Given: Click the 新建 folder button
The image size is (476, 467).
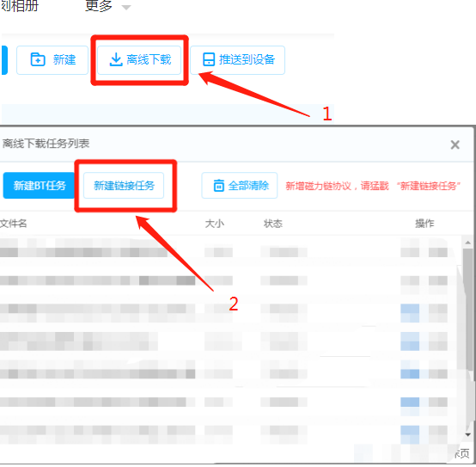Looking at the screenshot, I should [52, 60].
